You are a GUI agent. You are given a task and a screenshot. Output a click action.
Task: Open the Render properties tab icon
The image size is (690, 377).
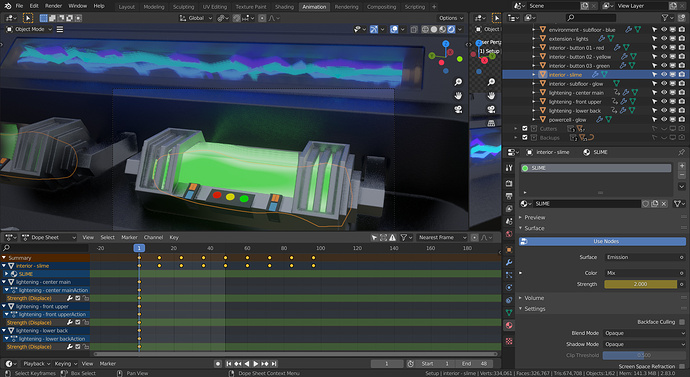[509, 183]
